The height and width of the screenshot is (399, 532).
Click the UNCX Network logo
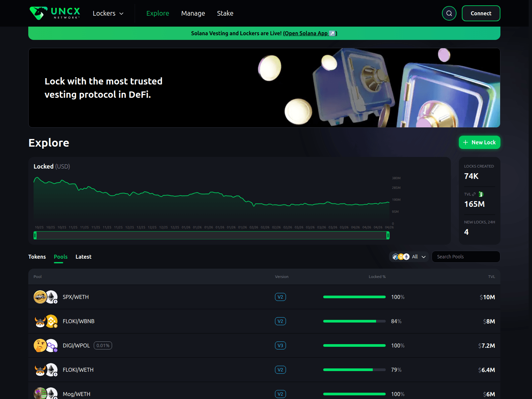55,13
